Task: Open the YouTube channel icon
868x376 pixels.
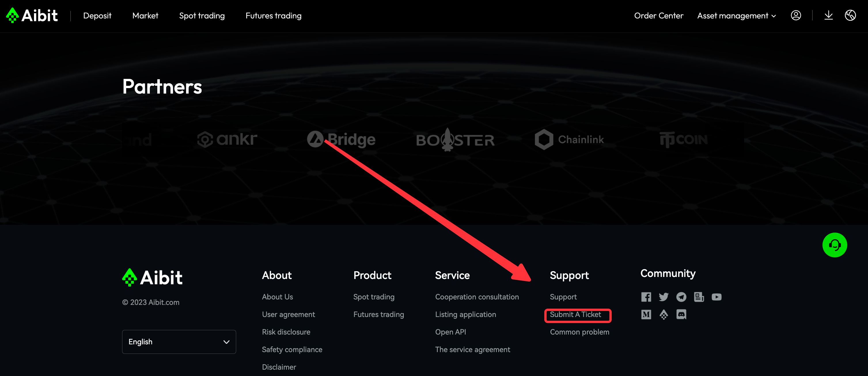Action: point(716,297)
